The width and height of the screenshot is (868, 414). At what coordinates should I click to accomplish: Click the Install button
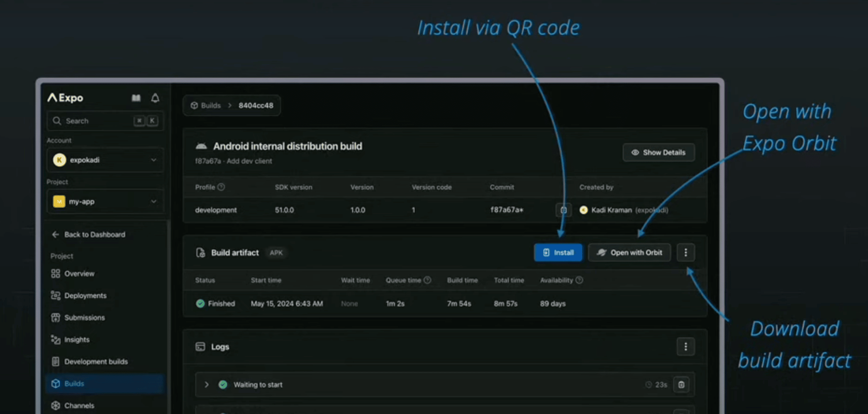click(x=558, y=252)
